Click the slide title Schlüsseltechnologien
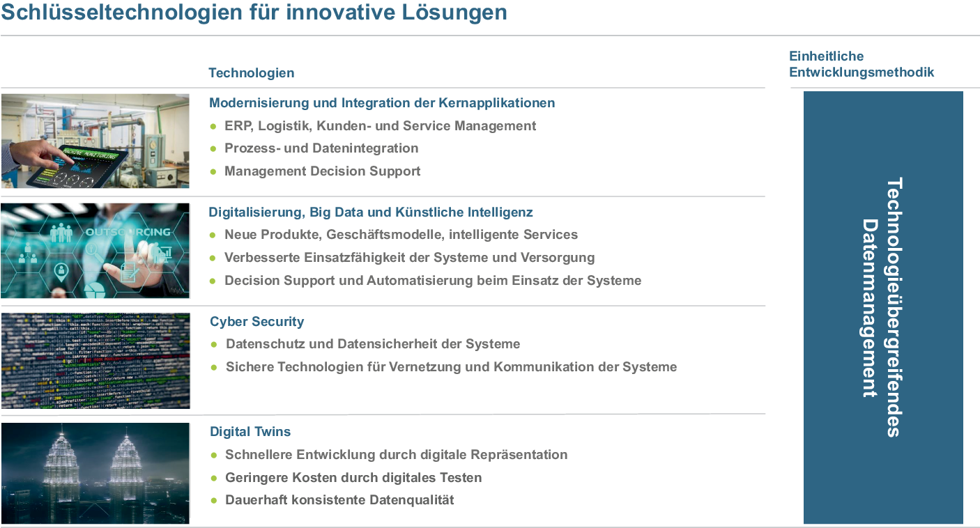This screenshot has height=528, width=980. pos(254,13)
